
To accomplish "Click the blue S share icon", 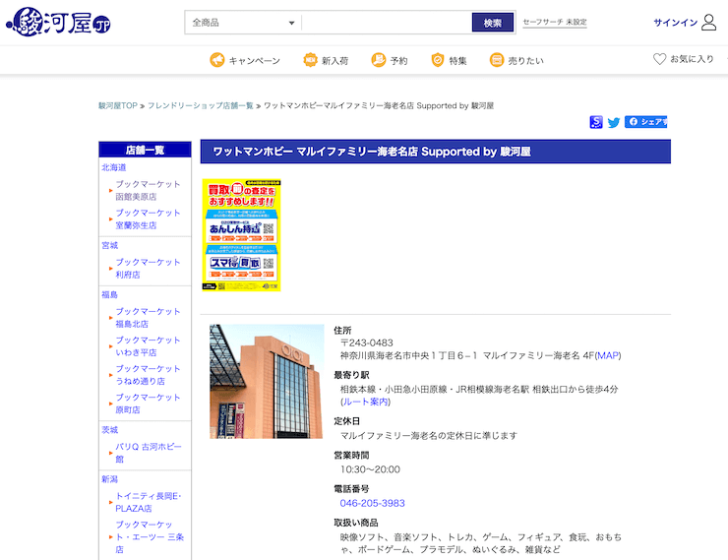I will 596,122.
